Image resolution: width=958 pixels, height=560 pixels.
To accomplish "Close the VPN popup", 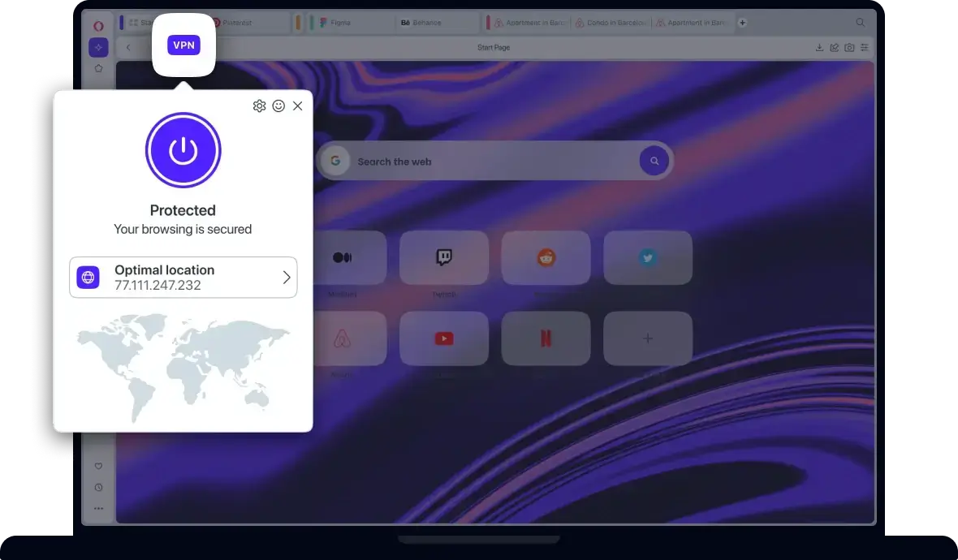I will pos(297,106).
